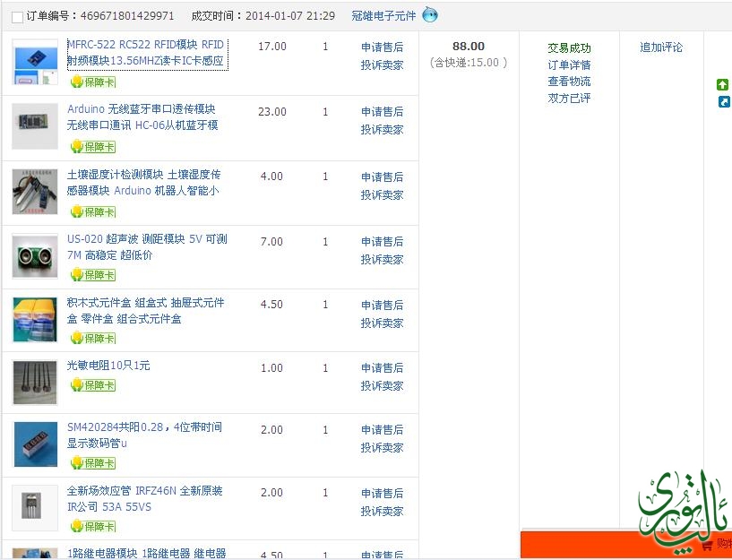The image size is (732, 560).
Task: Click the 保障卡 badge under the IRFZ46N item
Action: [93, 527]
